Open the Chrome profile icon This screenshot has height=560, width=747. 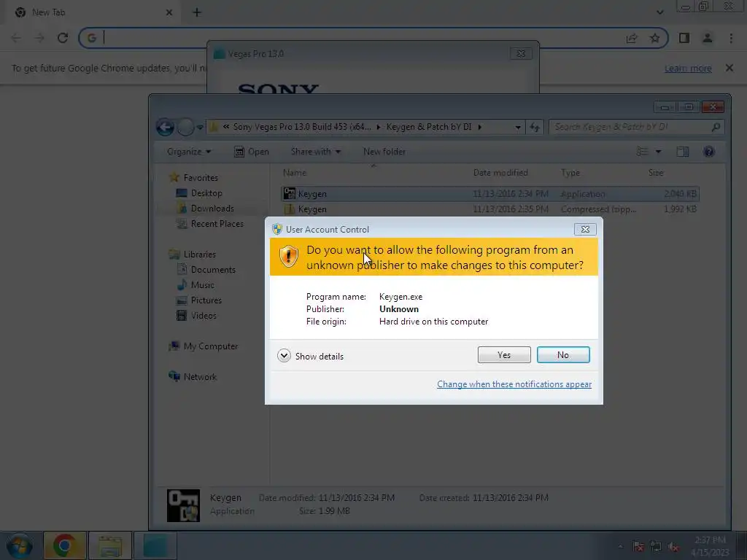tap(708, 38)
